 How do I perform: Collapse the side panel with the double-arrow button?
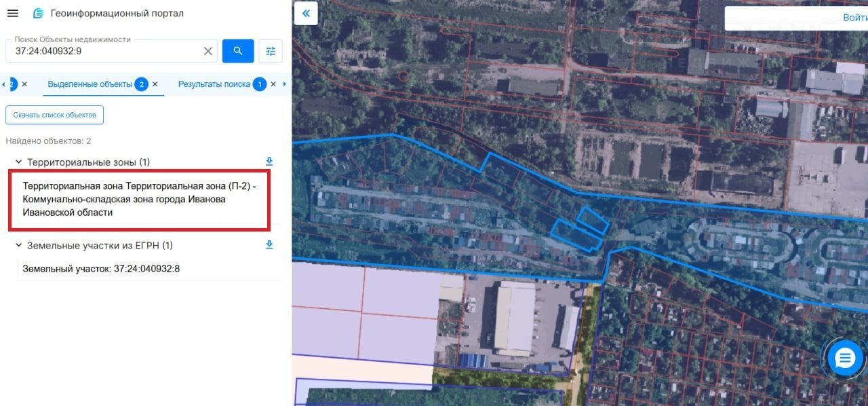306,14
